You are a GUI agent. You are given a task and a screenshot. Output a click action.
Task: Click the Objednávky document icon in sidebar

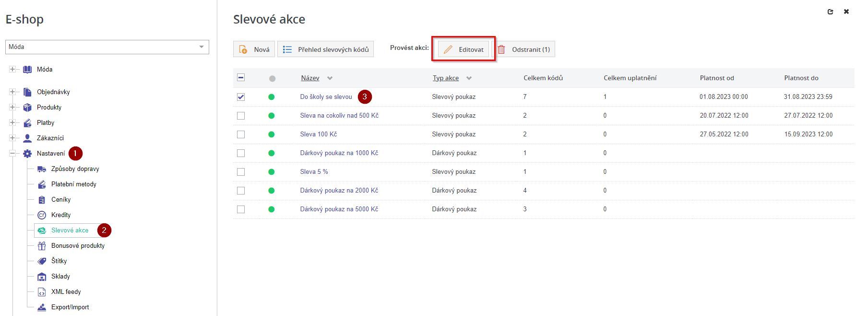(x=27, y=92)
